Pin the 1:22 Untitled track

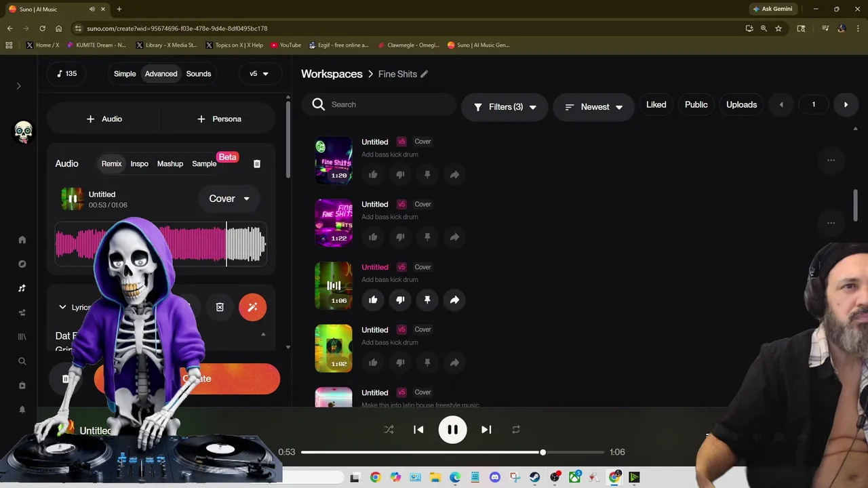[x=427, y=237]
